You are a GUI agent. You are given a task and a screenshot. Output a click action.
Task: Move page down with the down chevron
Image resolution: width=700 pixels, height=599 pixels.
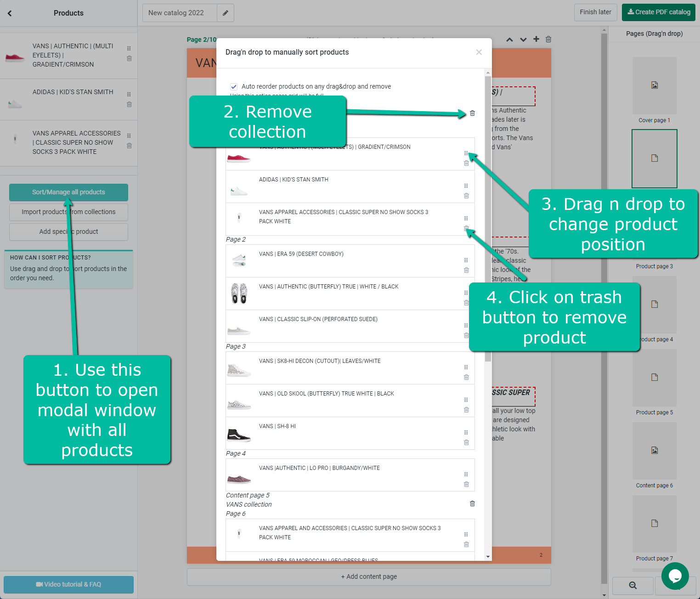523,40
